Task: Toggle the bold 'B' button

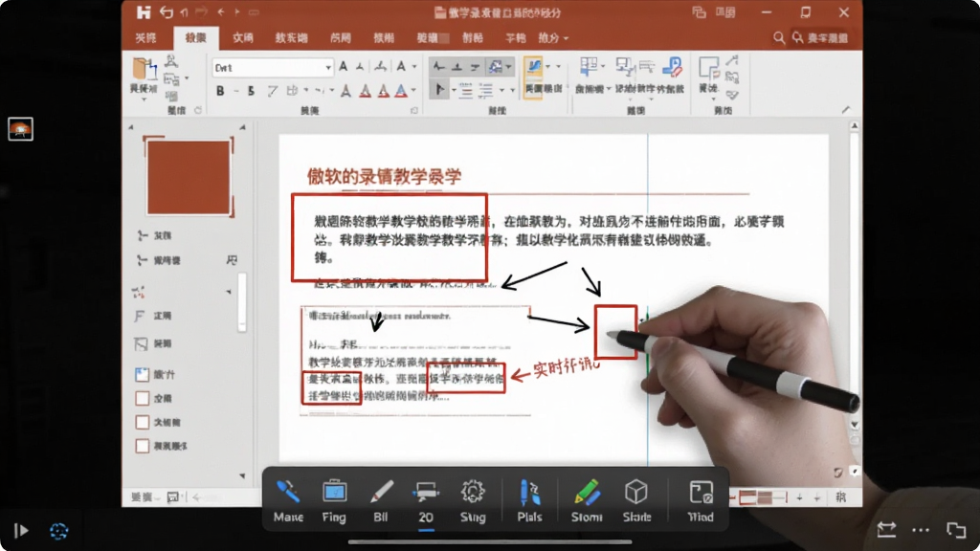Action: tap(220, 91)
